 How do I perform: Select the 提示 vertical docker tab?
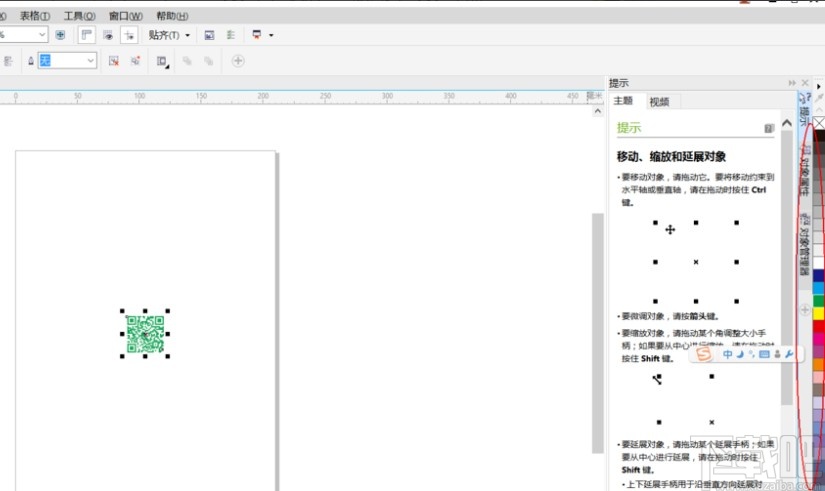tap(805, 109)
